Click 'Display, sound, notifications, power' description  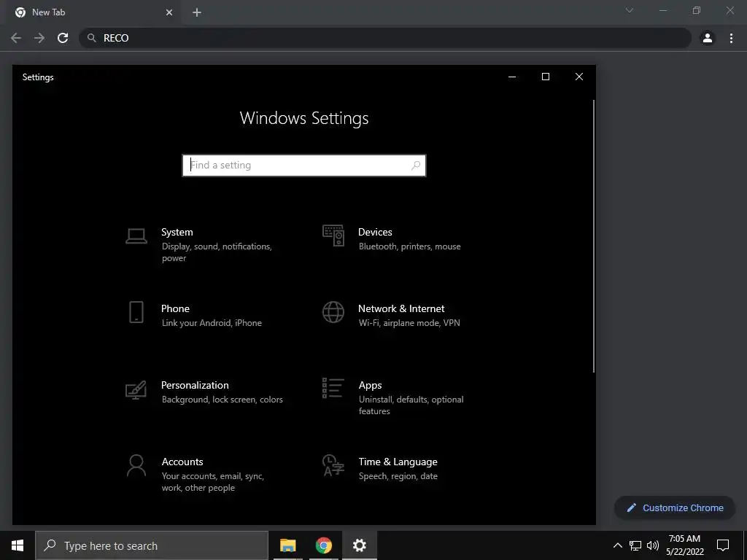[217, 252]
